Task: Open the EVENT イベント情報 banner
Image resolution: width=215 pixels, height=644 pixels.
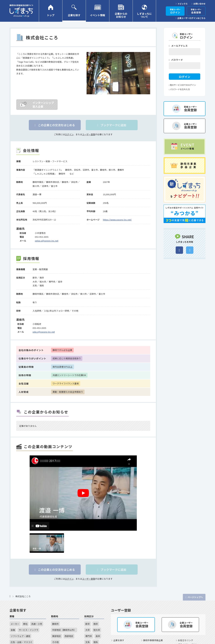Action: tap(185, 146)
